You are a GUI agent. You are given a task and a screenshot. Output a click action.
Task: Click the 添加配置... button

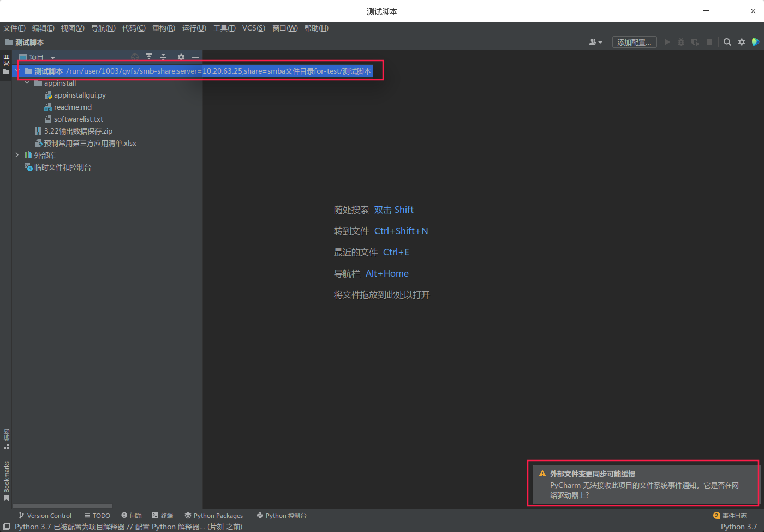click(x=634, y=42)
